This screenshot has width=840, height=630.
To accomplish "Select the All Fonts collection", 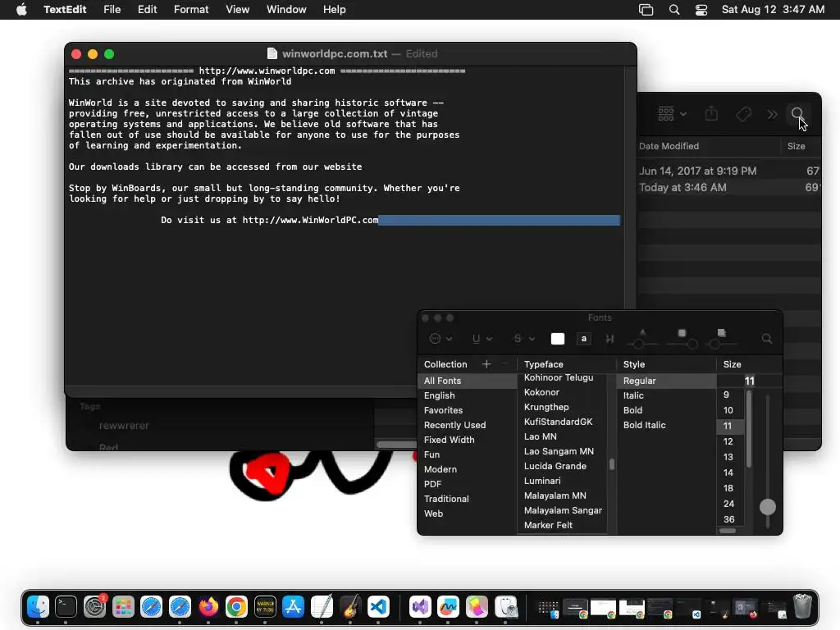I will click(467, 381).
